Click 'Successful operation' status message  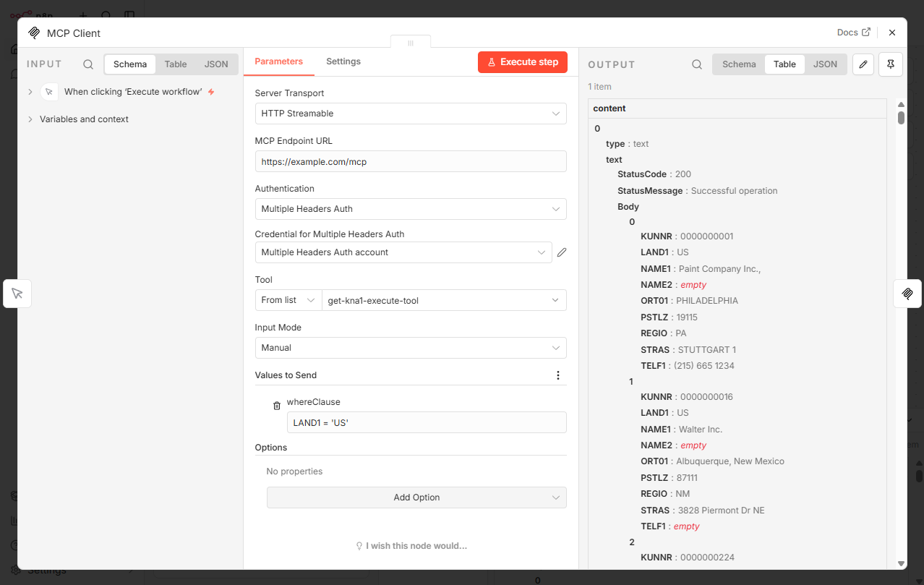click(734, 191)
